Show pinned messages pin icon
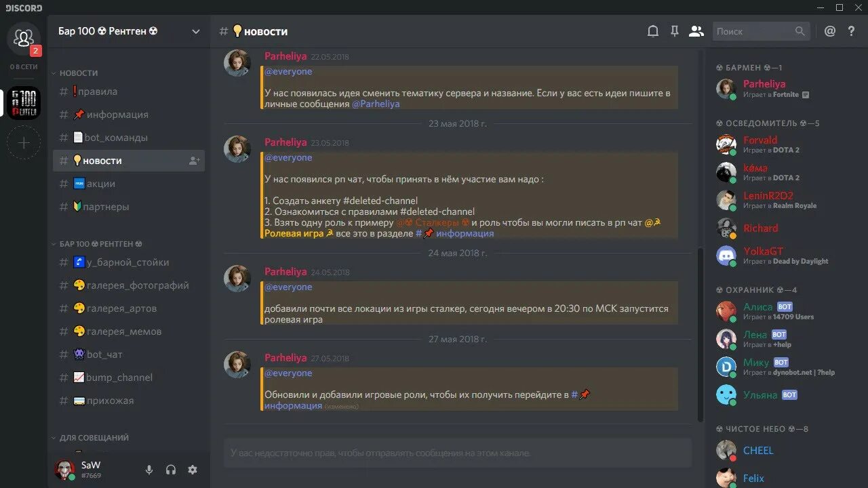Screen dimensions: 868x488 pyautogui.click(x=674, y=31)
